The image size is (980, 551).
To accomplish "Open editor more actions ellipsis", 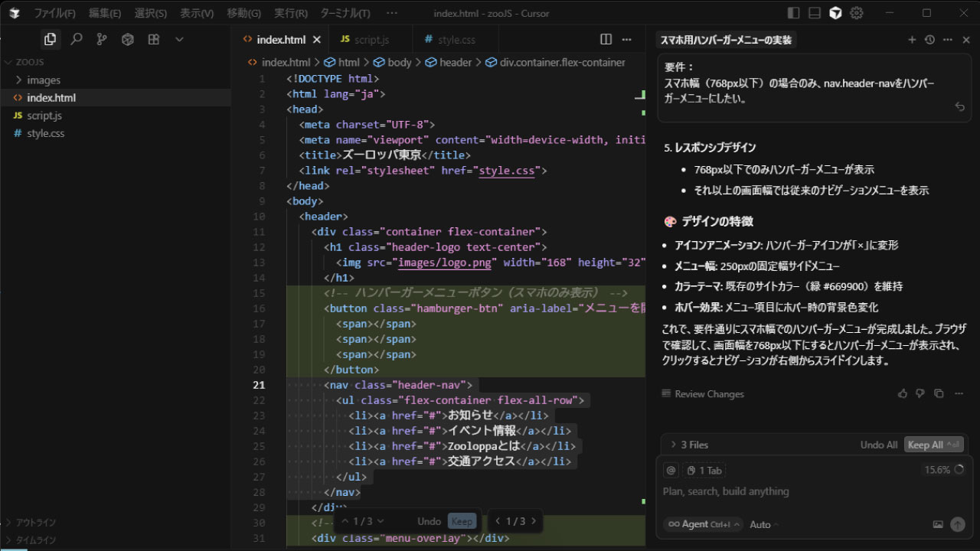I will click(x=627, y=40).
